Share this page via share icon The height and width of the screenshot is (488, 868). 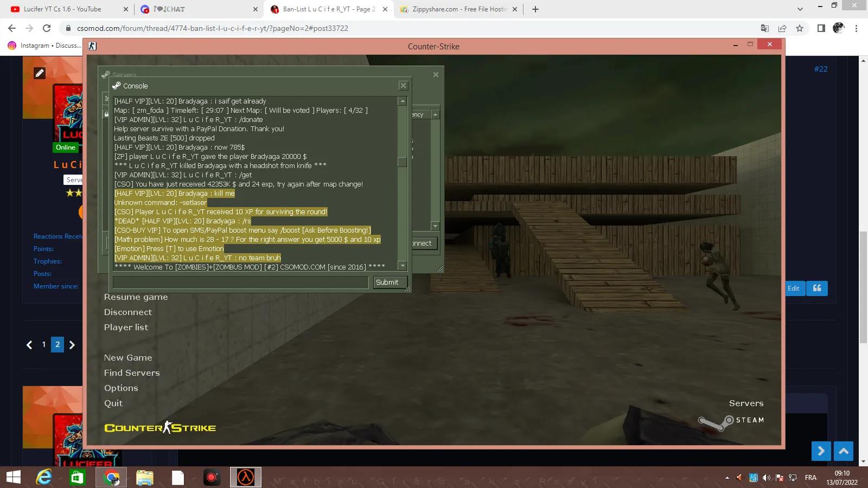782,28
